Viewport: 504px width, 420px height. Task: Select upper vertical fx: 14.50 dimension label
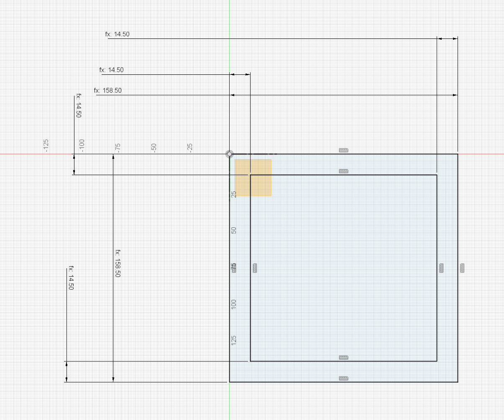[x=78, y=105]
